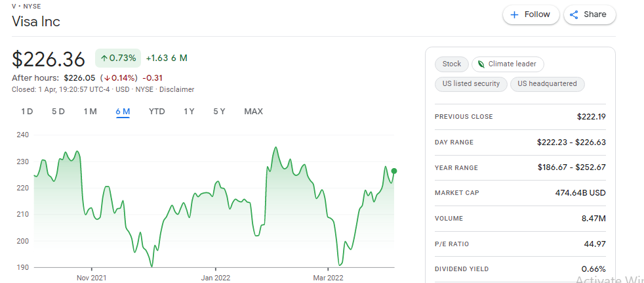This screenshot has height=283, width=644.
Task: Click the share icon in Share button
Action: [x=574, y=15]
